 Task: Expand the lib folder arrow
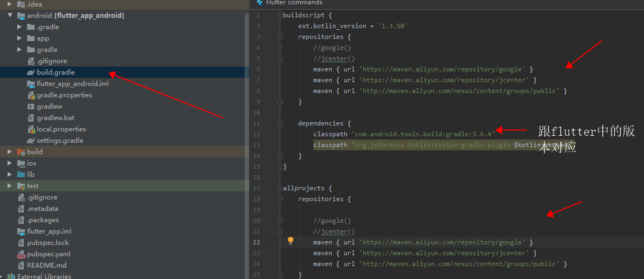tap(10, 174)
